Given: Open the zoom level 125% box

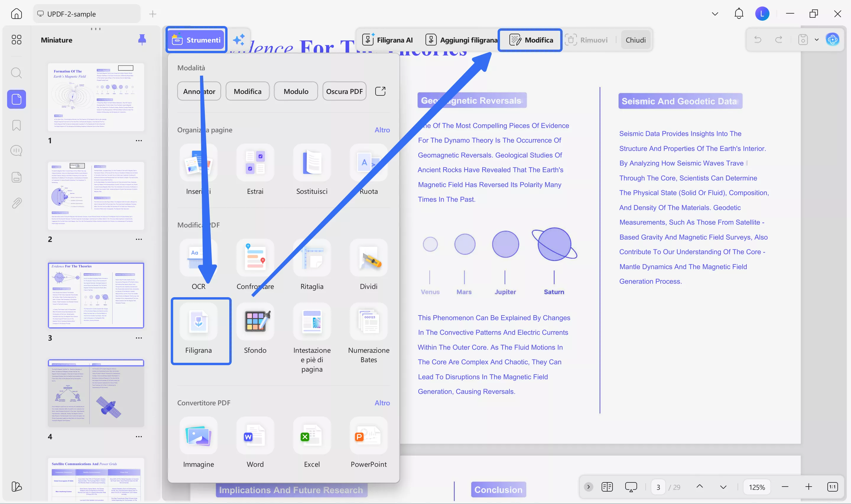Looking at the screenshot, I should pyautogui.click(x=757, y=487).
